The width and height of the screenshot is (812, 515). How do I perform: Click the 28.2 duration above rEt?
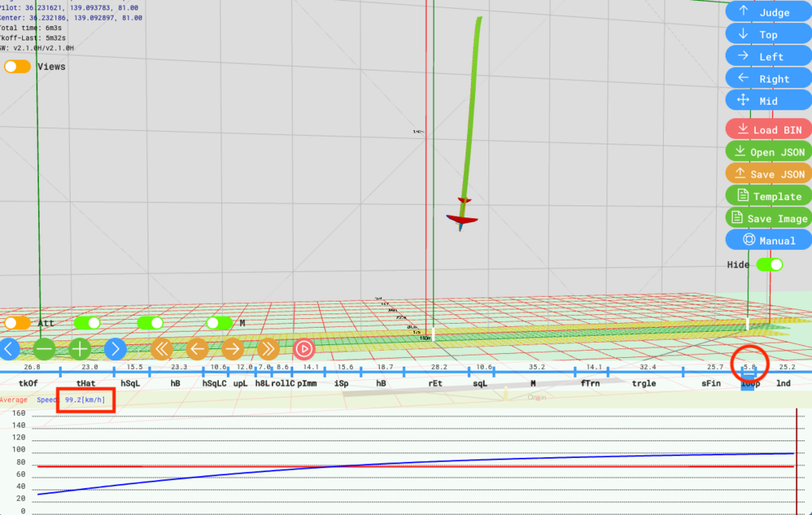pos(439,367)
